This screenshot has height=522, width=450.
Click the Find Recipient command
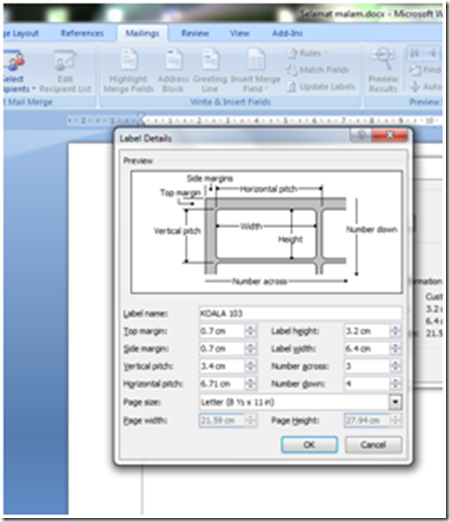pyautogui.click(x=425, y=70)
